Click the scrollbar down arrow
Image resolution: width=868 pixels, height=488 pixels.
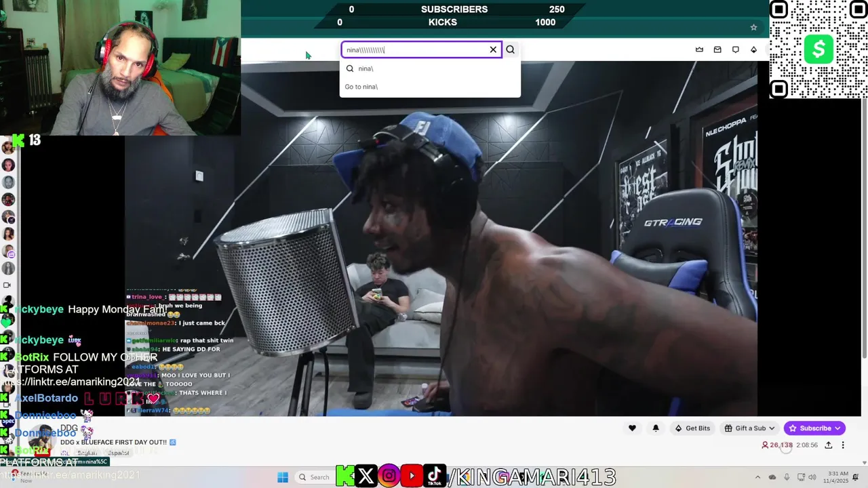(864, 462)
